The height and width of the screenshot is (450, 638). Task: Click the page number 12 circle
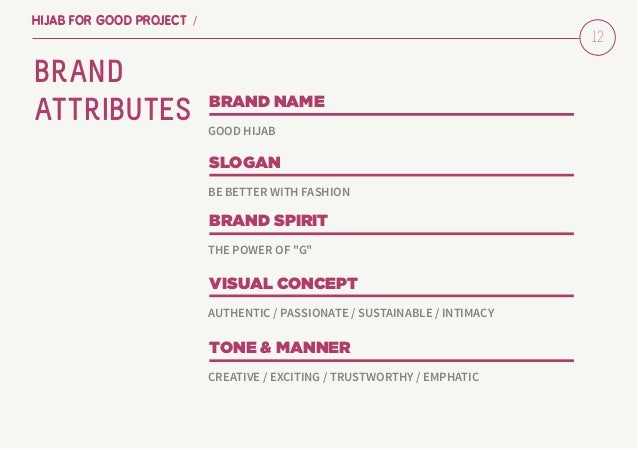[597, 37]
